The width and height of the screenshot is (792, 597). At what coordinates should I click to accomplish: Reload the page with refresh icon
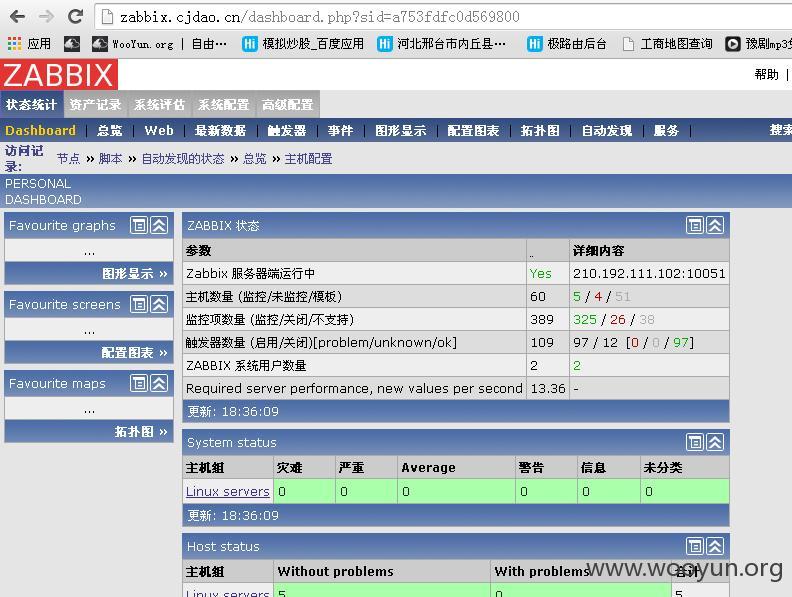(75, 17)
